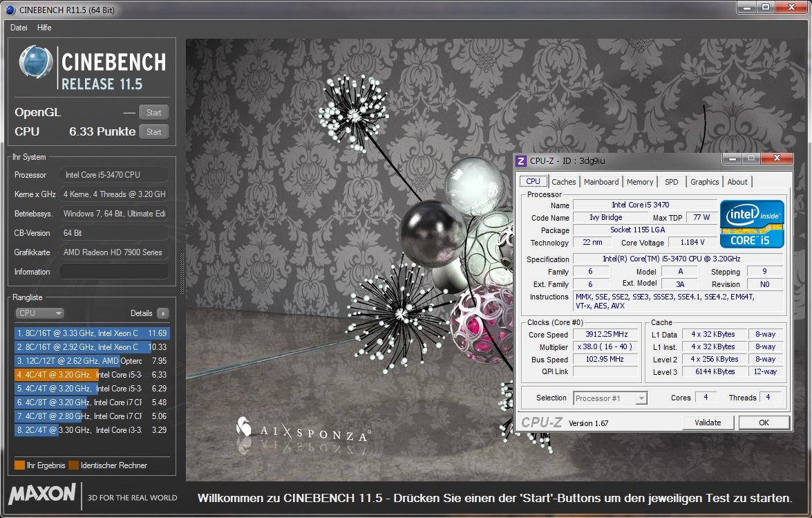Image resolution: width=812 pixels, height=518 pixels.
Task: Select ranking row 6 4C/8T @ 3.20 GHz
Action: point(92,403)
